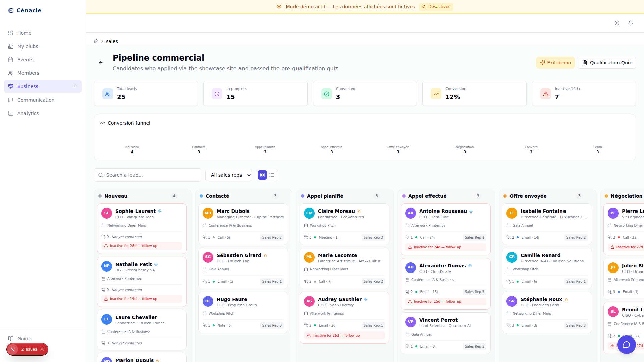Viewport: 644px width, 362px height.
Task: Switch to list view of leads
Action: pyautogui.click(x=272, y=175)
